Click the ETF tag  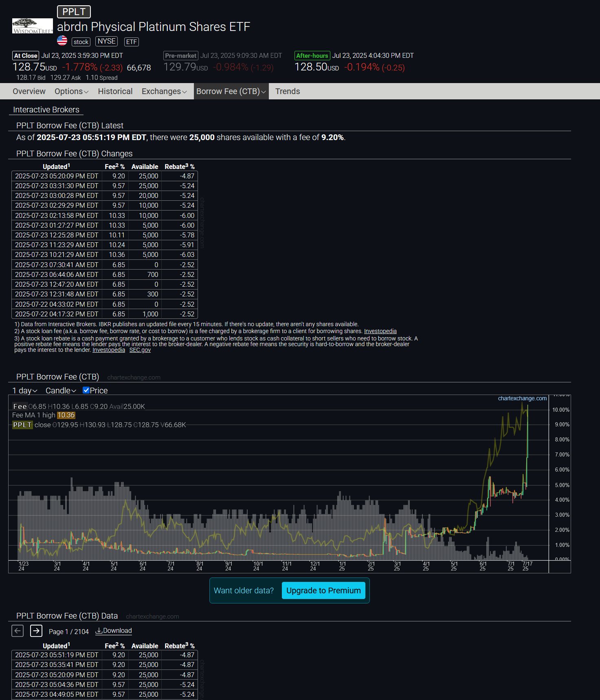(131, 42)
